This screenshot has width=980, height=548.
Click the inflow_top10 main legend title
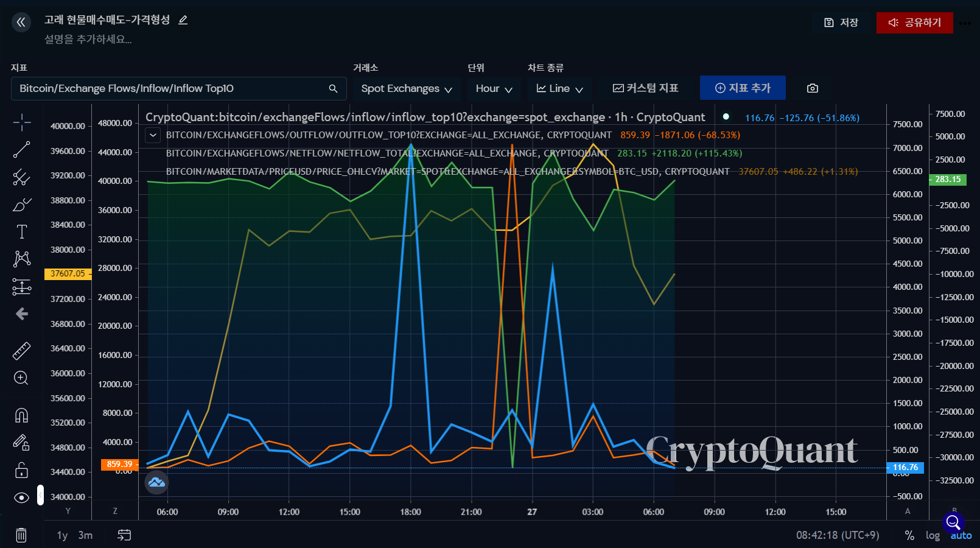click(x=425, y=117)
